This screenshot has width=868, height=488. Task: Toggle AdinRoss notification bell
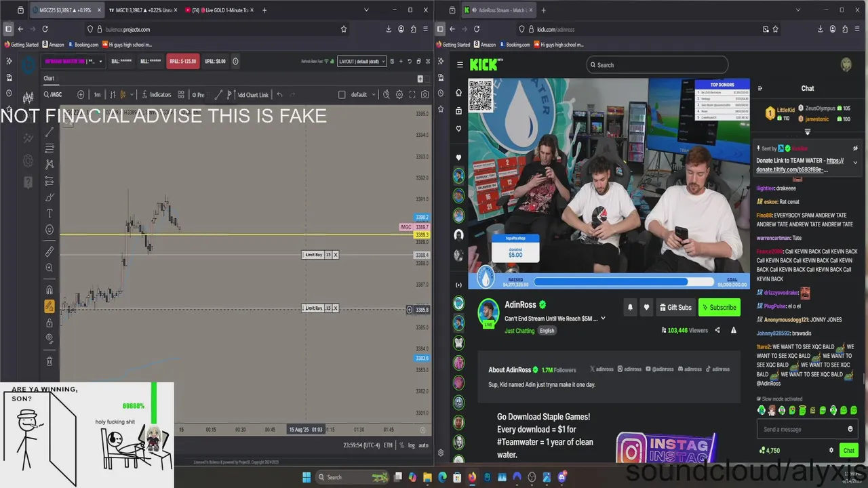[630, 307]
